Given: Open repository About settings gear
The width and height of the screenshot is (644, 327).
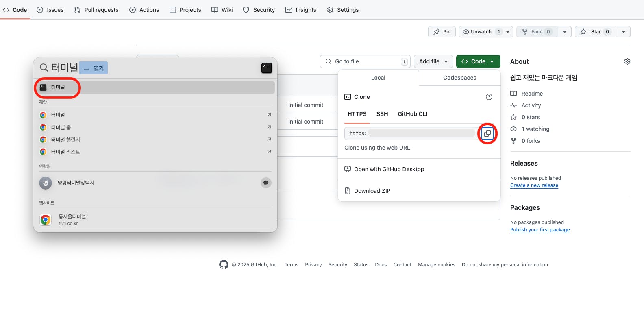Looking at the screenshot, I should (627, 61).
